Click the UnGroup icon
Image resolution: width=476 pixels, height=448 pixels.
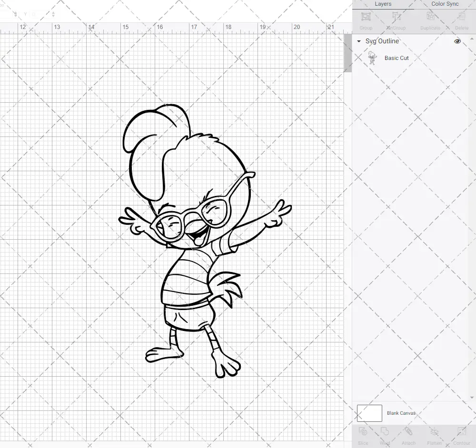click(x=396, y=17)
